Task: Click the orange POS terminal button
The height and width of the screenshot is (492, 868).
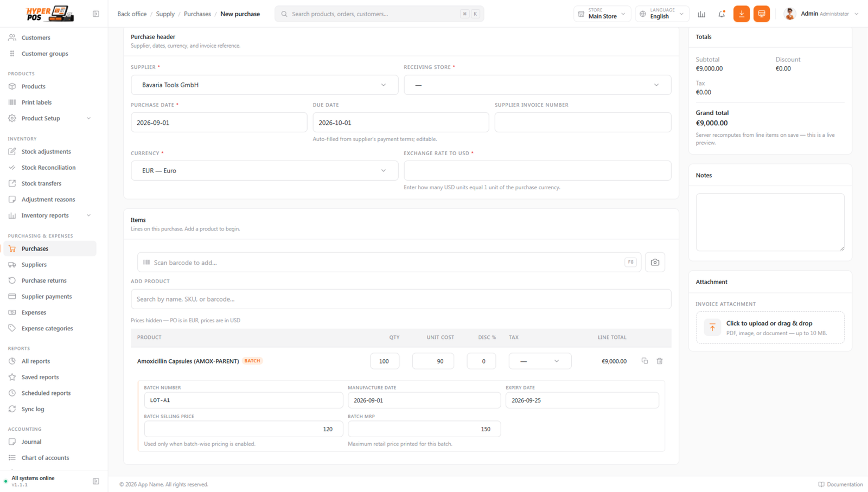Action: point(762,14)
